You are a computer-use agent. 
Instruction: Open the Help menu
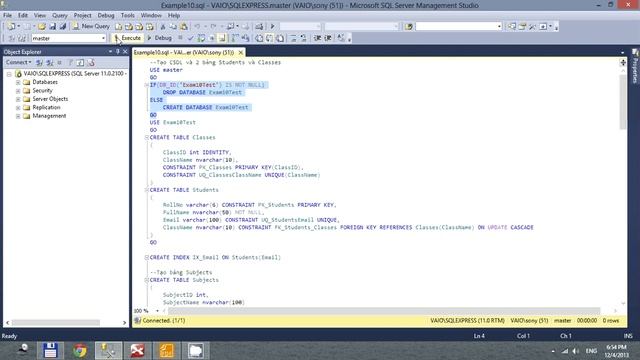tap(174, 15)
